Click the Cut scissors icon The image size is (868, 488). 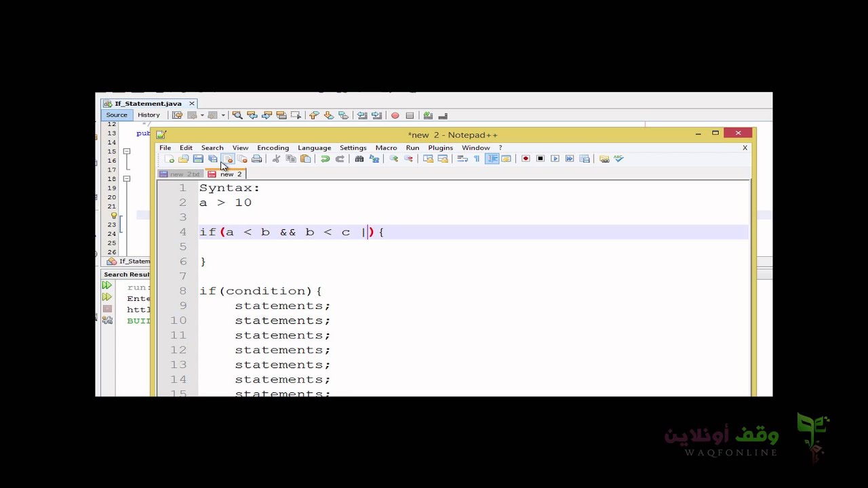(276, 159)
